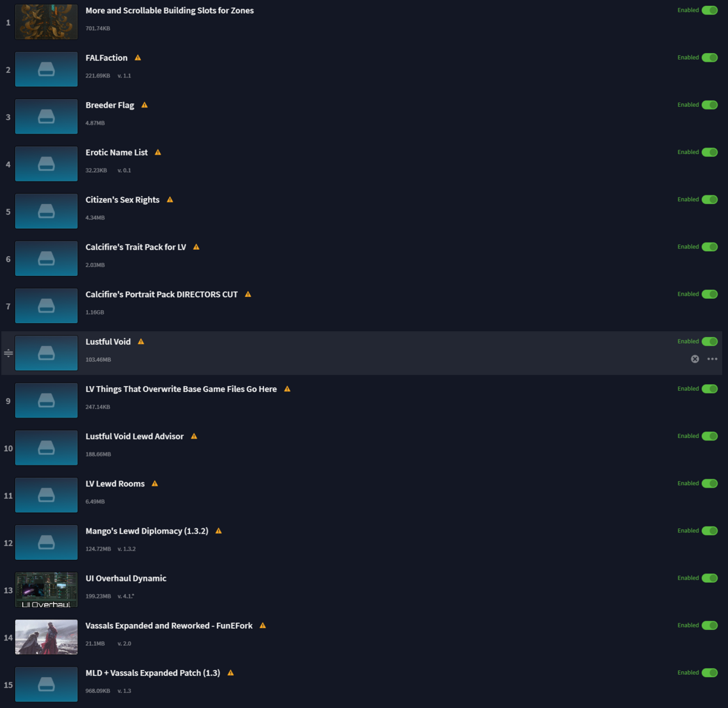Toggle FALFaction mod off

[x=710, y=58]
